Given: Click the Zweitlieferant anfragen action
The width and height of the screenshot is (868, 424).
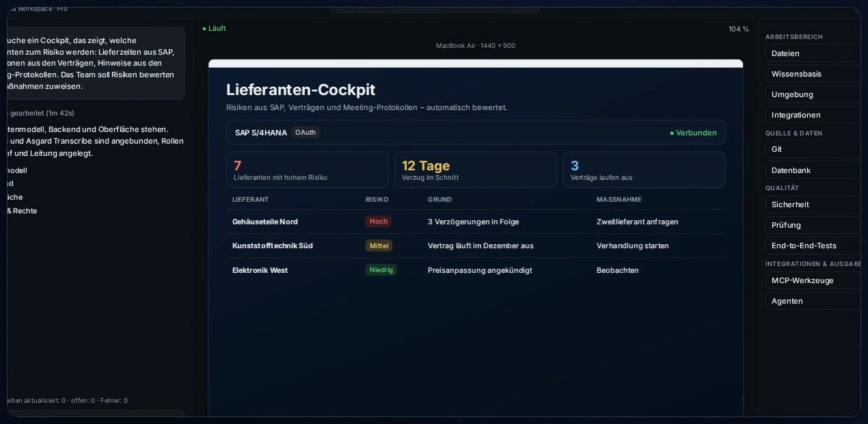Looking at the screenshot, I should click(x=638, y=222).
